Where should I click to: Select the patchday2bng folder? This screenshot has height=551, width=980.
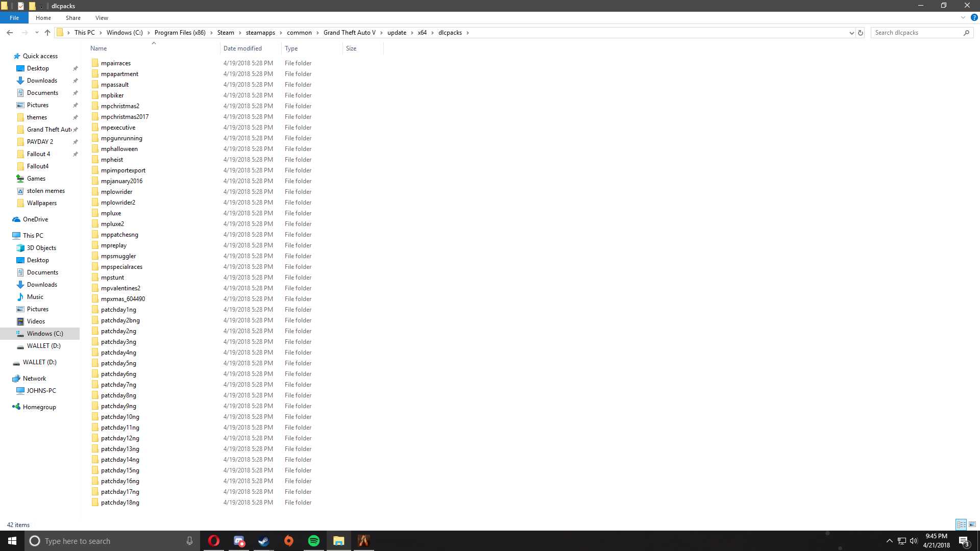[x=120, y=320]
